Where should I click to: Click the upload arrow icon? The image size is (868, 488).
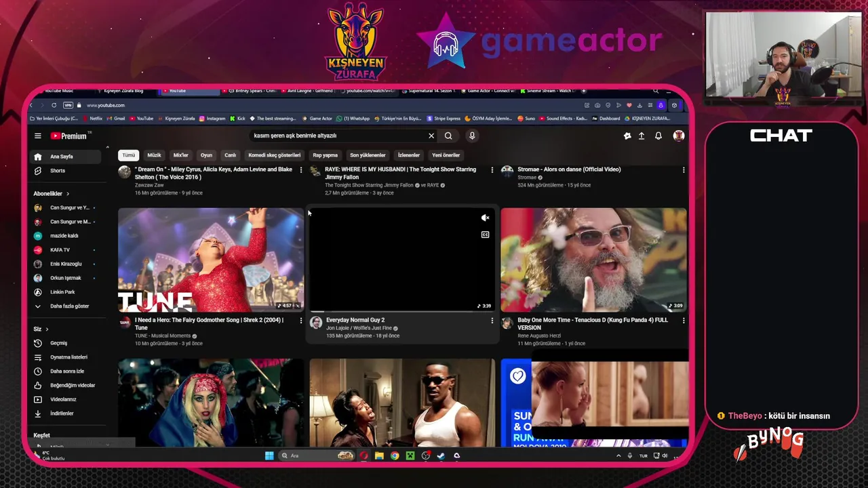coord(642,136)
